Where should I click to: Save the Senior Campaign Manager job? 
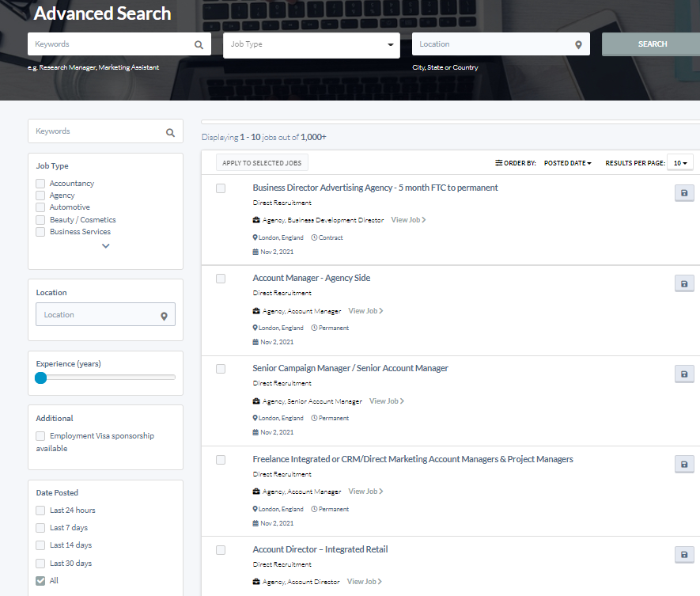click(x=684, y=374)
